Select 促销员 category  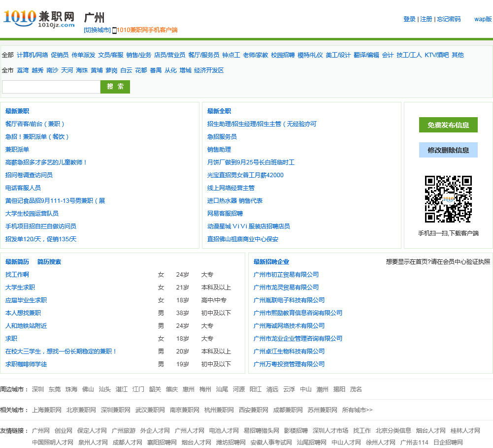tap(60, 55)
